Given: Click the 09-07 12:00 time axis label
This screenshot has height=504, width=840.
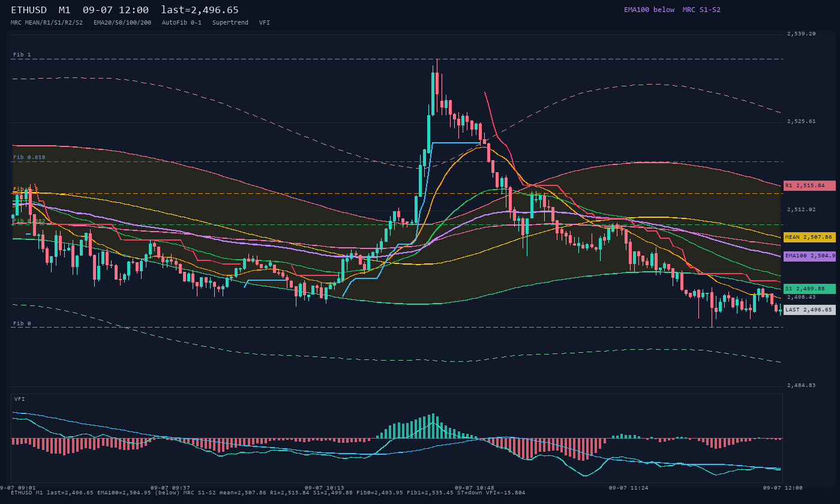Looking at the screenshot, I should pos(782,488).
